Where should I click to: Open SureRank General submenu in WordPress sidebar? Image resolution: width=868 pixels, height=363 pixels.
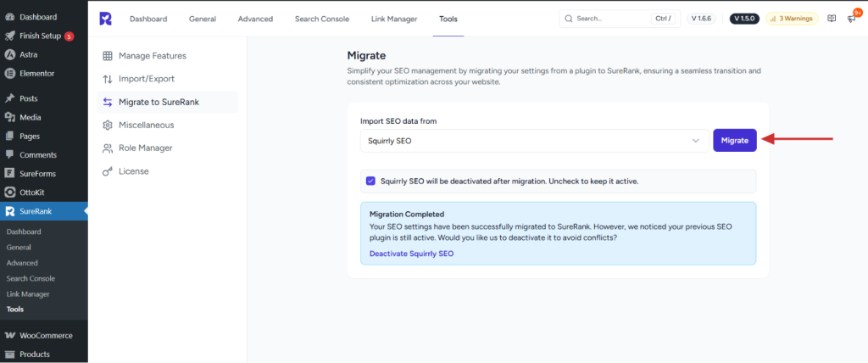[19, 247]
